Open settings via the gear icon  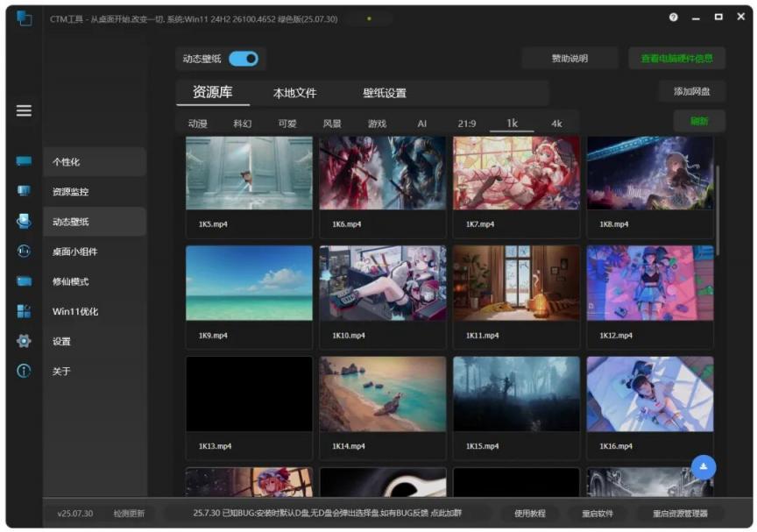24,341
